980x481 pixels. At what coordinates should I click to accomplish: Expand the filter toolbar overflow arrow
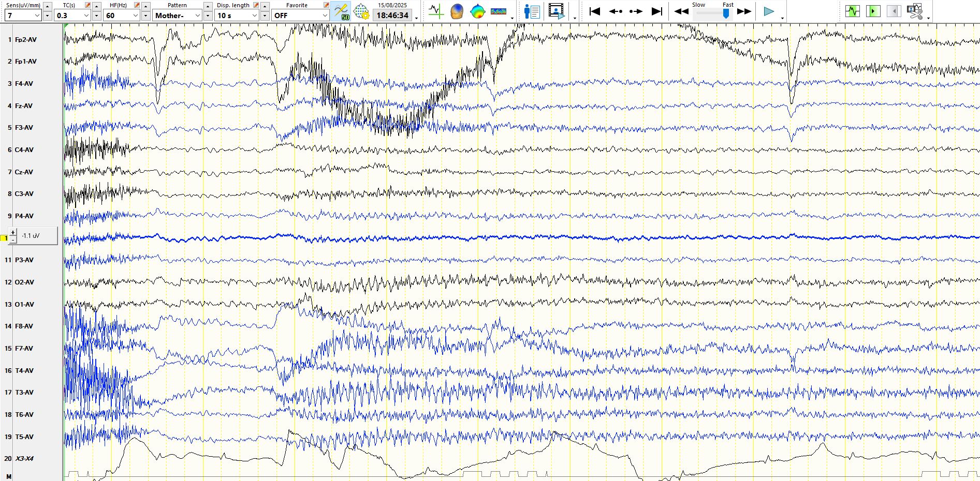pos(416,18)
